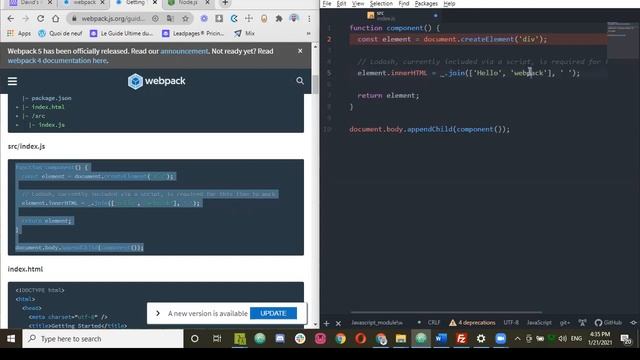Click the translate page icon in address bar
The width and height of the screenshot is (640, 360).
(170, 18)
